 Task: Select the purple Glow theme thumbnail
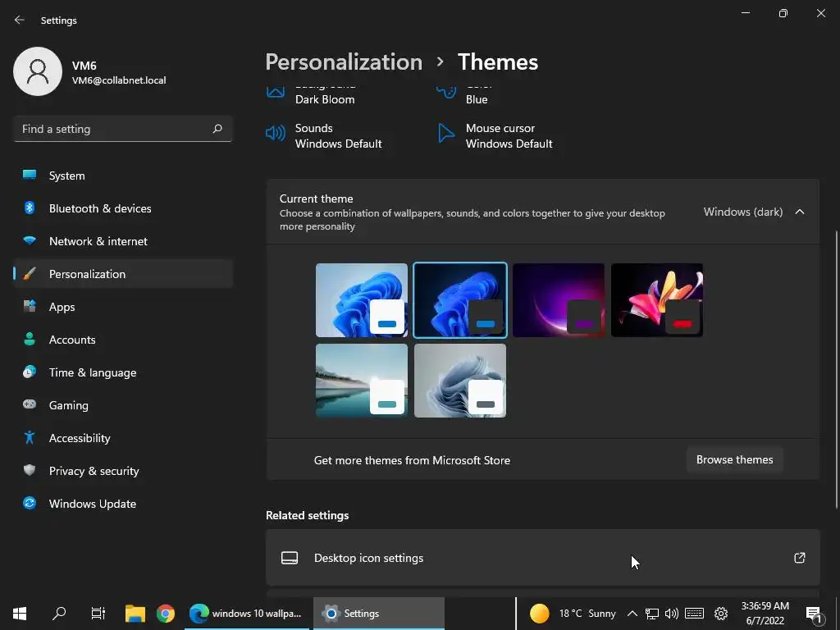(x=559, y=300)
